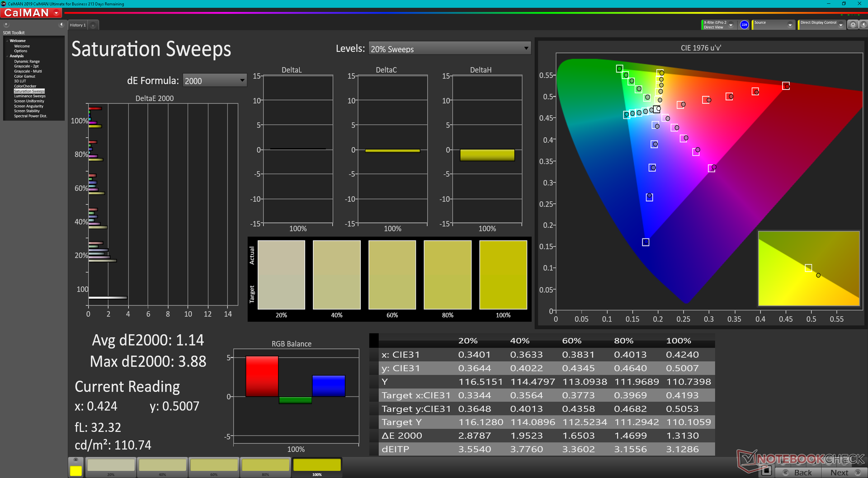Open the CalMAN logo menu arrow
This screenshot has width=868, height=478.
point(56,13)
